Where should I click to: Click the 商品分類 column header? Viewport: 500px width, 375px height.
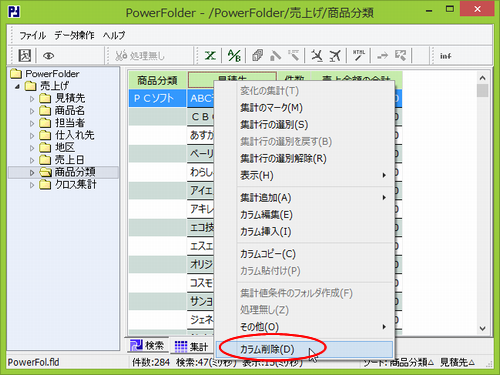157,80
